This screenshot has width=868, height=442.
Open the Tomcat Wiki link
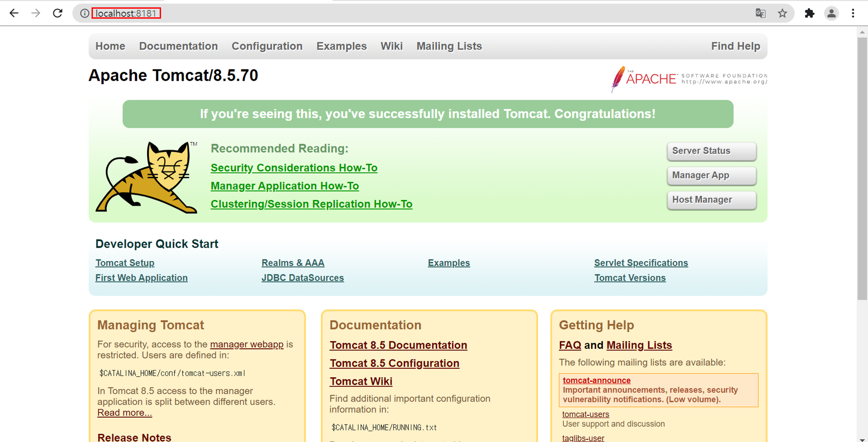pyautogui.click(x=361, y=381)
